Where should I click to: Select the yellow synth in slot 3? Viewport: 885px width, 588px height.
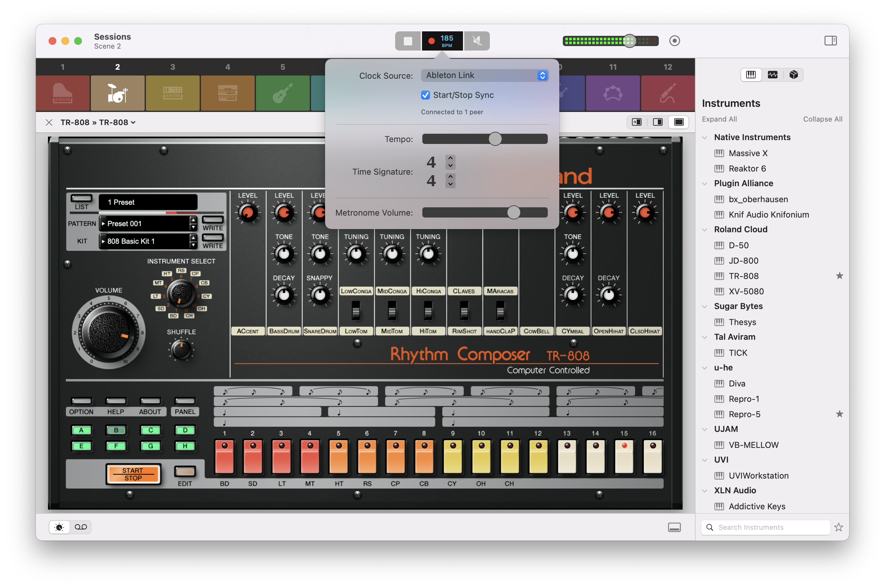coord(172,93)
